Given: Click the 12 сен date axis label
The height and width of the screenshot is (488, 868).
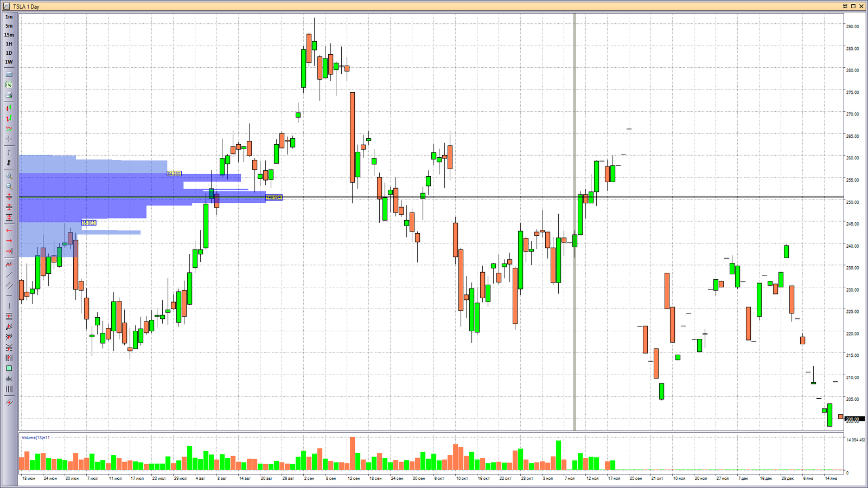Looking at the screenshot, I should 353,479.
